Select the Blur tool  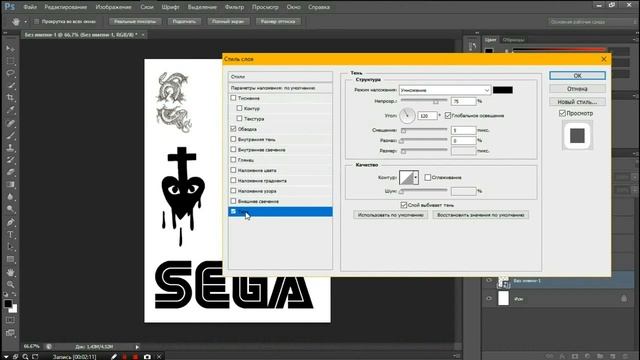pyautogui.click(x=10, y=197)
